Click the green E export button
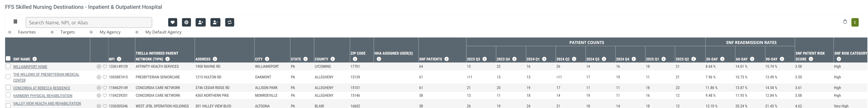 855,23
